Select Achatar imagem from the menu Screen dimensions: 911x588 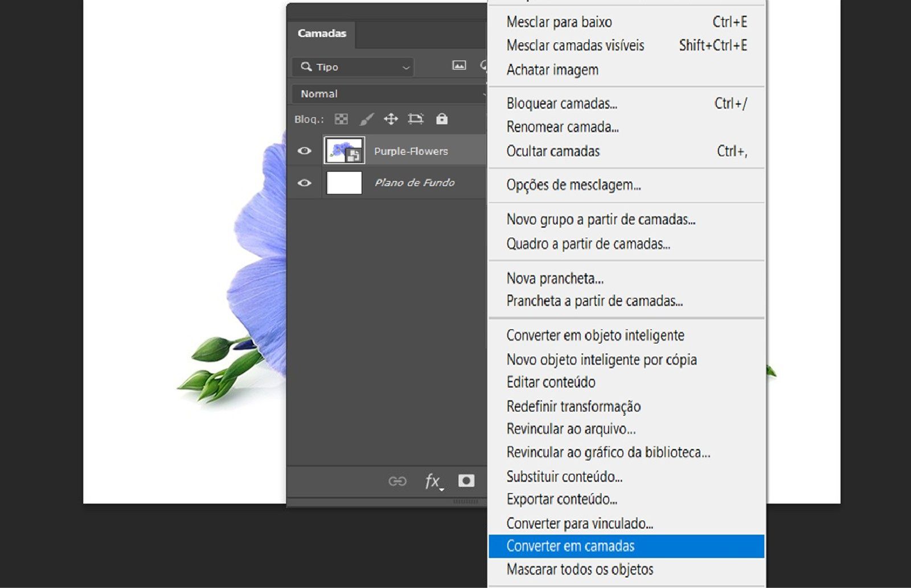click(x=552, y=69)
